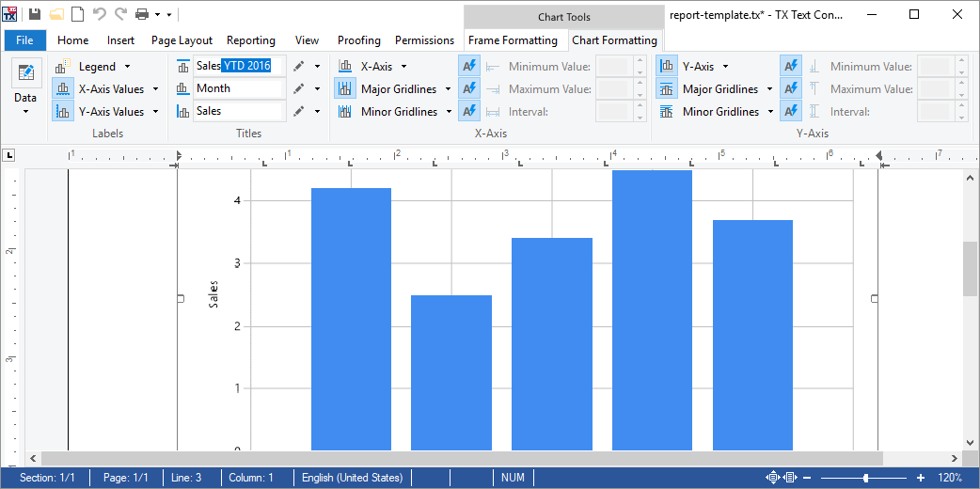This screenshot has height=489, width=980.
Task: Open the Proofing tab
Action: [358, 40]
